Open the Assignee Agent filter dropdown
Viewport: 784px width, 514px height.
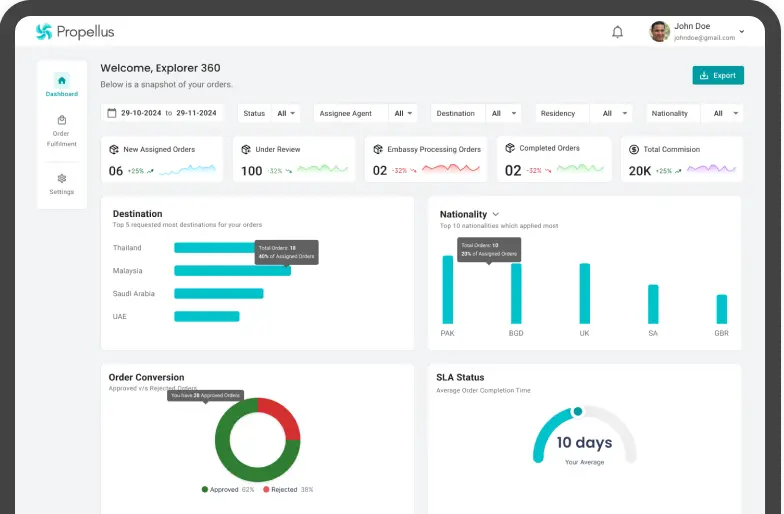point(365,113)
